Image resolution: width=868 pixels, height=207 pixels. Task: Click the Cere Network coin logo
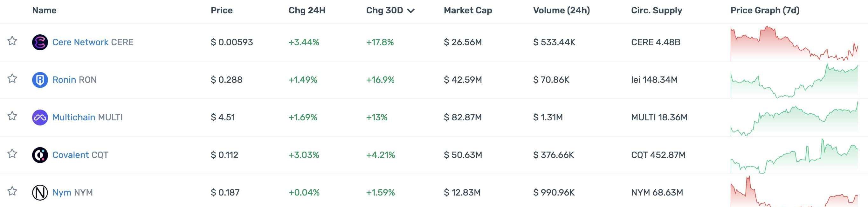[40, 42]
